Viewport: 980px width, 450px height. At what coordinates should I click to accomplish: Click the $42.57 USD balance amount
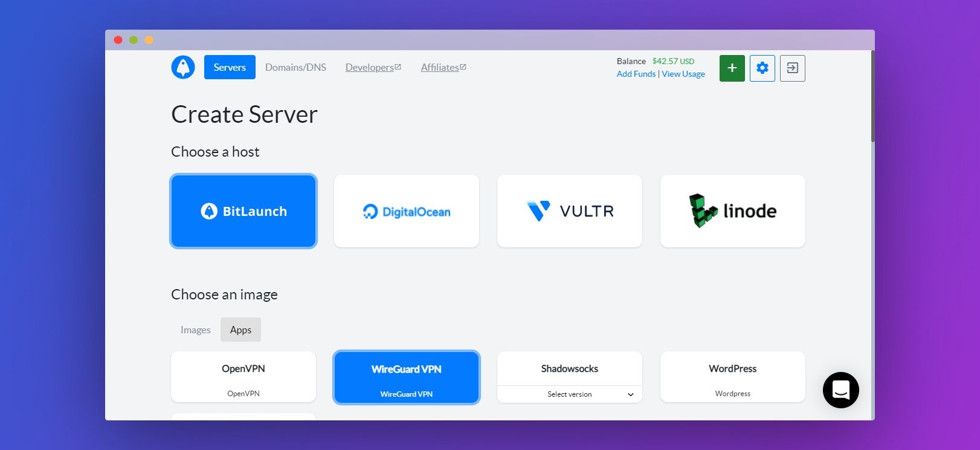[x=674, y=61]
